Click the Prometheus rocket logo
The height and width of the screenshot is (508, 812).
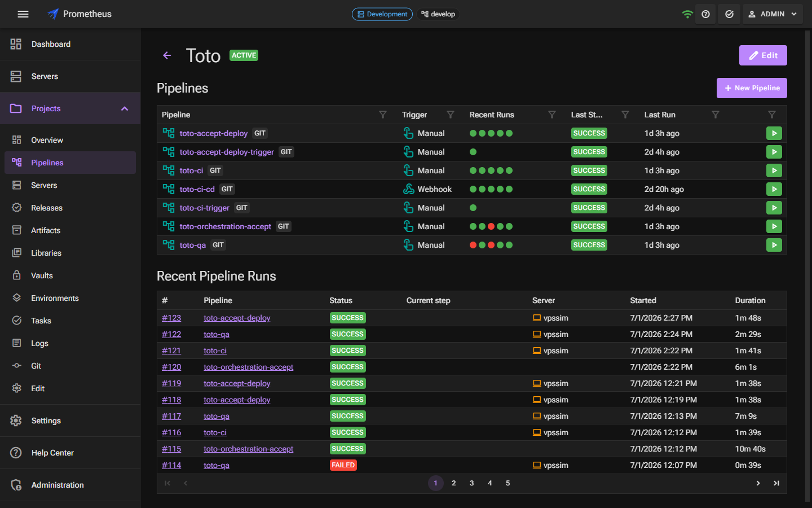(53, 14)
